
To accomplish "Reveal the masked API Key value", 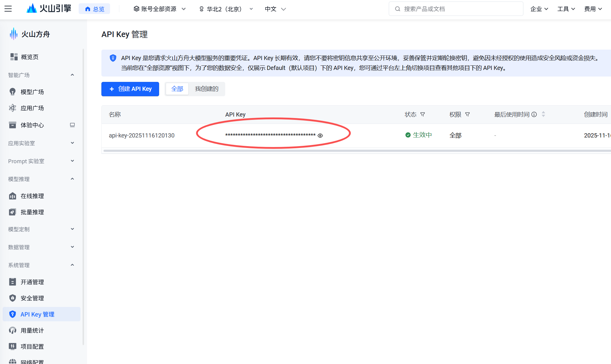I will [x=320, y=135].
